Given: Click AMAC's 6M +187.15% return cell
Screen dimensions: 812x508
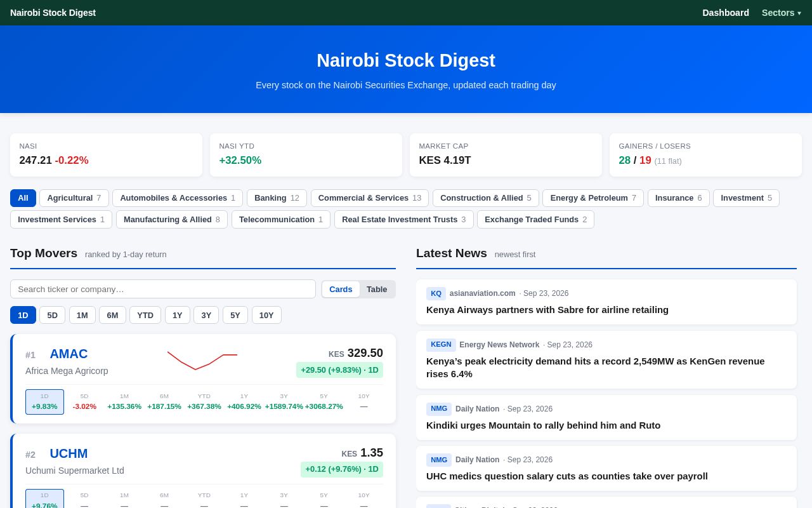Looking at the screenshot, I should [164, 402].
